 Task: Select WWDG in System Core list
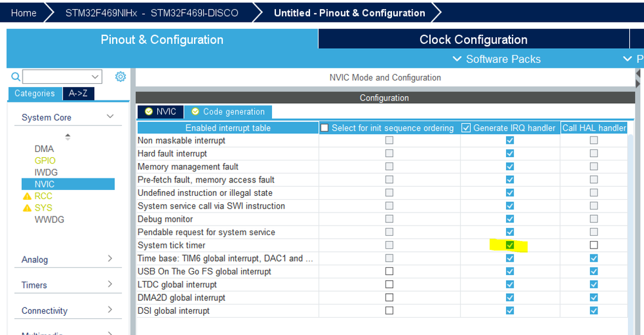click(x=49, y=220)
